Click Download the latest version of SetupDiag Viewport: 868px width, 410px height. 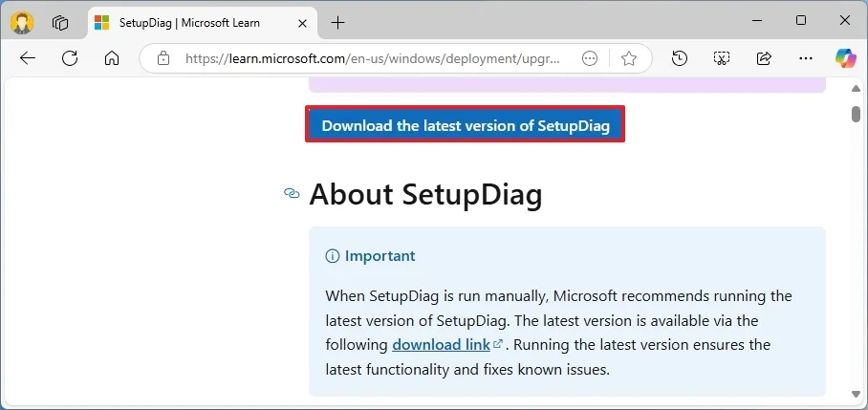(x=465, y=125)
